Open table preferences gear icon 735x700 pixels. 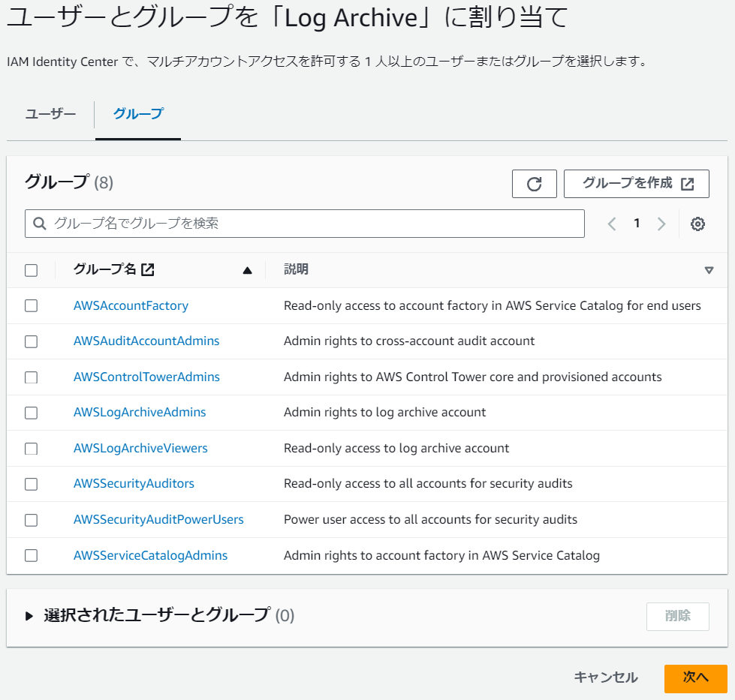coord(697,224)
